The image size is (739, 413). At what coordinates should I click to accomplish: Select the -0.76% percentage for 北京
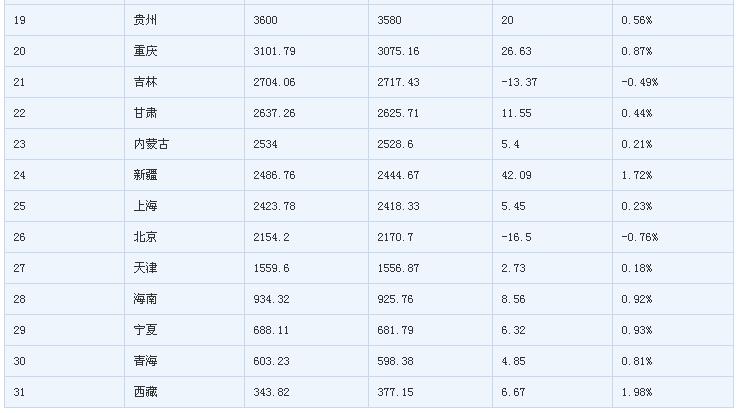[x=638, y=237]
